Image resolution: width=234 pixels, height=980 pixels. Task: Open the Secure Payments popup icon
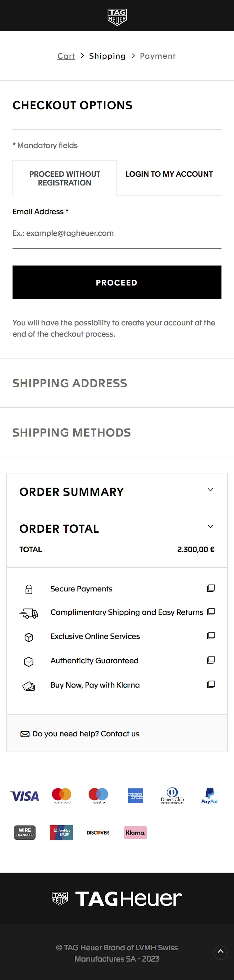211,588
